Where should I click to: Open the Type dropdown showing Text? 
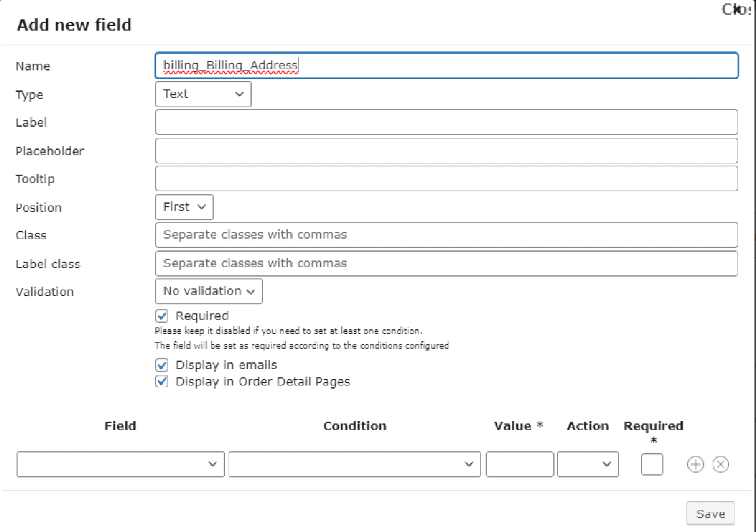click(203, 94)
